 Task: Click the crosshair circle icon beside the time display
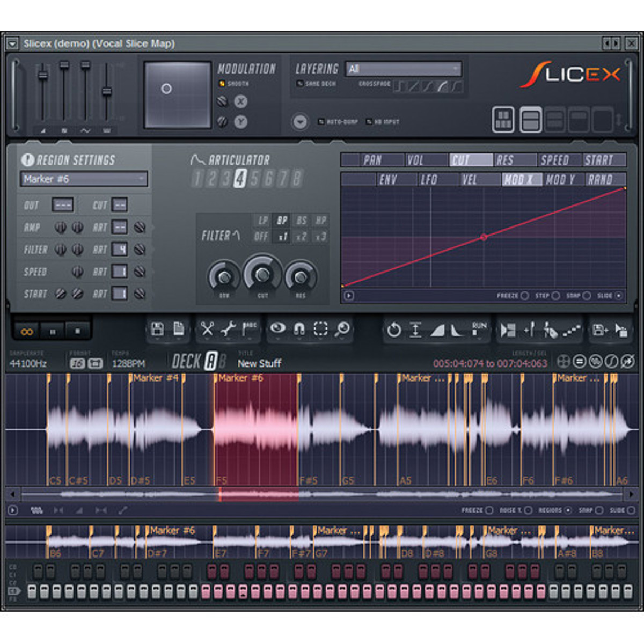(x=563, y=362)
